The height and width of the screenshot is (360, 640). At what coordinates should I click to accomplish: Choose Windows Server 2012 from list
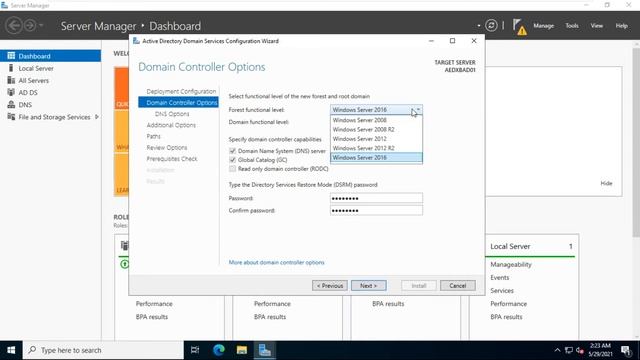pos(376,139)
